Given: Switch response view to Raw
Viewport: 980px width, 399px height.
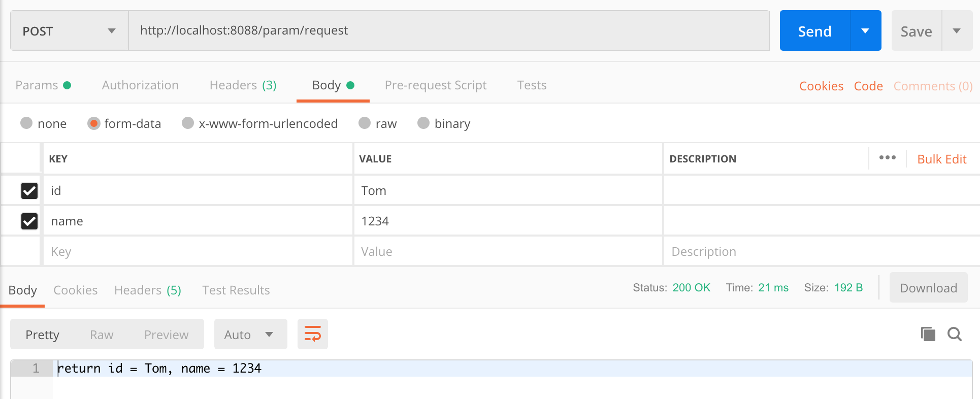Looking at the screenshot, I should click(102, 335).
